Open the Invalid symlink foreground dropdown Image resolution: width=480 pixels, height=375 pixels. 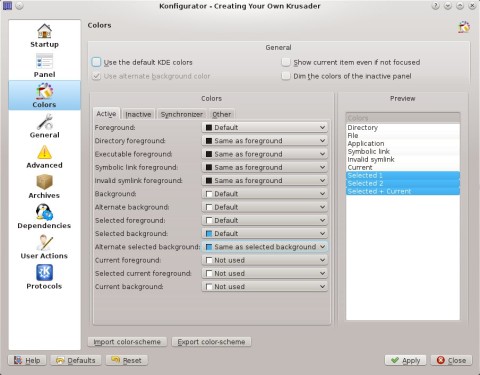[x=265, y=180]
